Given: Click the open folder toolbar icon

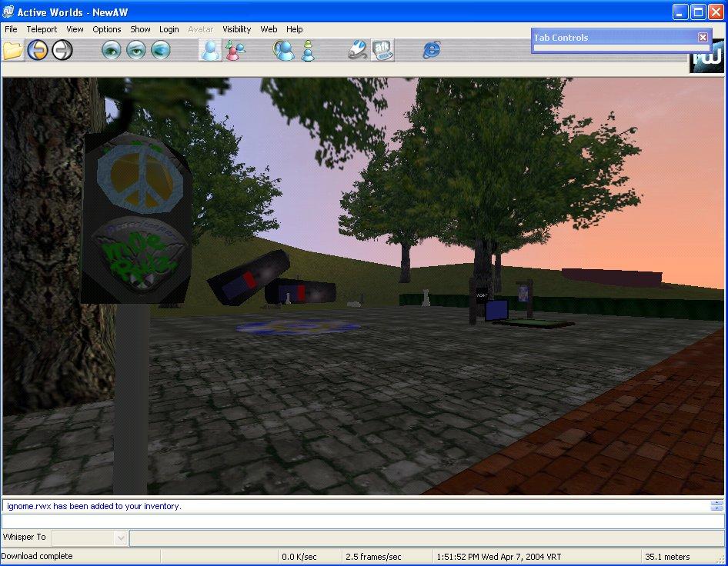Looking at the screenshot, I should pyautogui.click(x=12, y=51).
